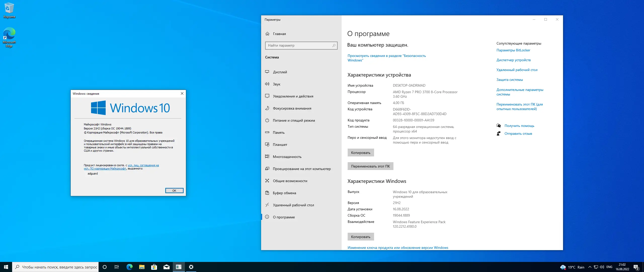Open Microsoft Store from the taskbar
644x272 pixels.
tap(154, 267)
